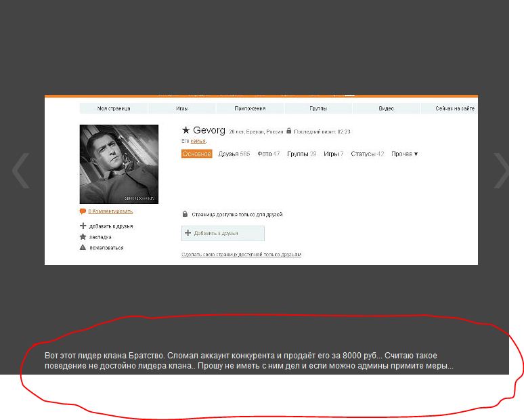524x420 pixels.
Task: Select Основное profile tab
Action: 197,154
